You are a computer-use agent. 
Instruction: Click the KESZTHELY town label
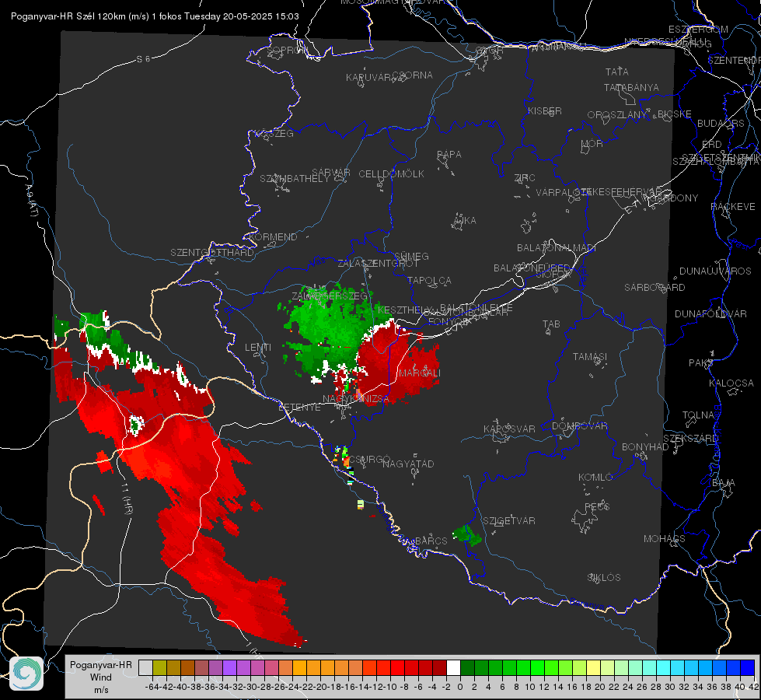[405, 310]
